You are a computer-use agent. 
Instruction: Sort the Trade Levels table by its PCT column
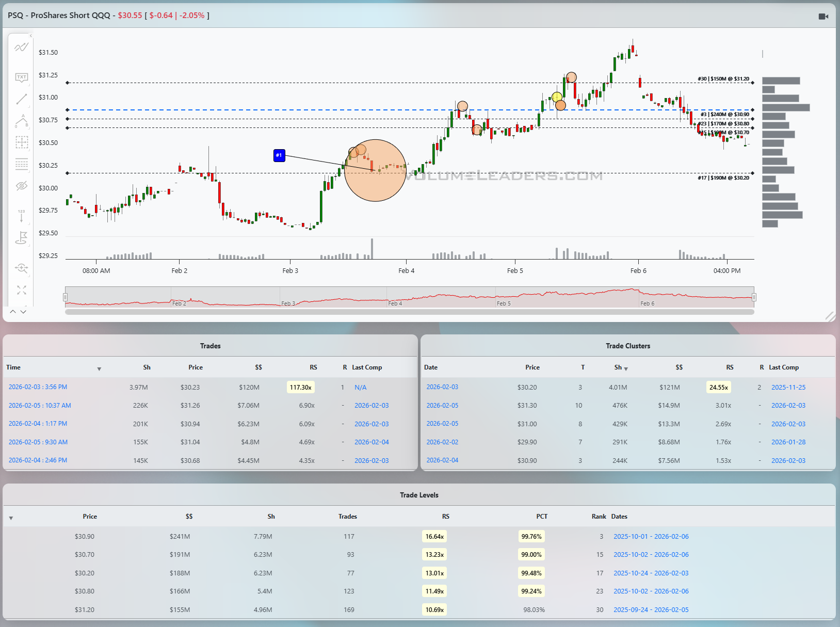pyautogui.click(x=542, y=517)
